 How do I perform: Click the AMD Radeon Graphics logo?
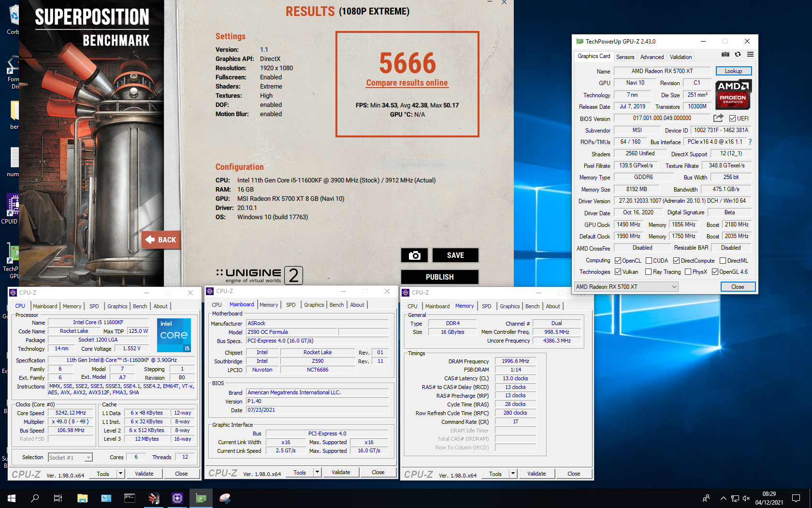click(x=733, y=94)
